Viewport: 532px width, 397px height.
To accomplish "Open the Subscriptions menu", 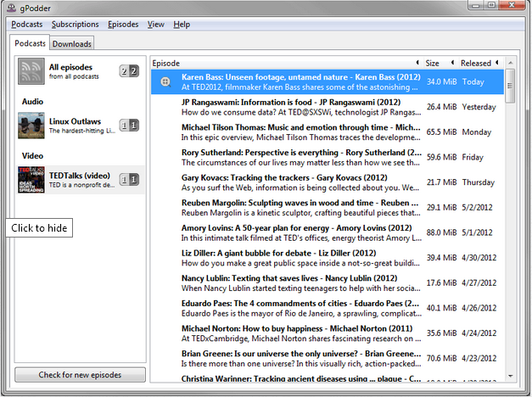I will click(75, 25).
